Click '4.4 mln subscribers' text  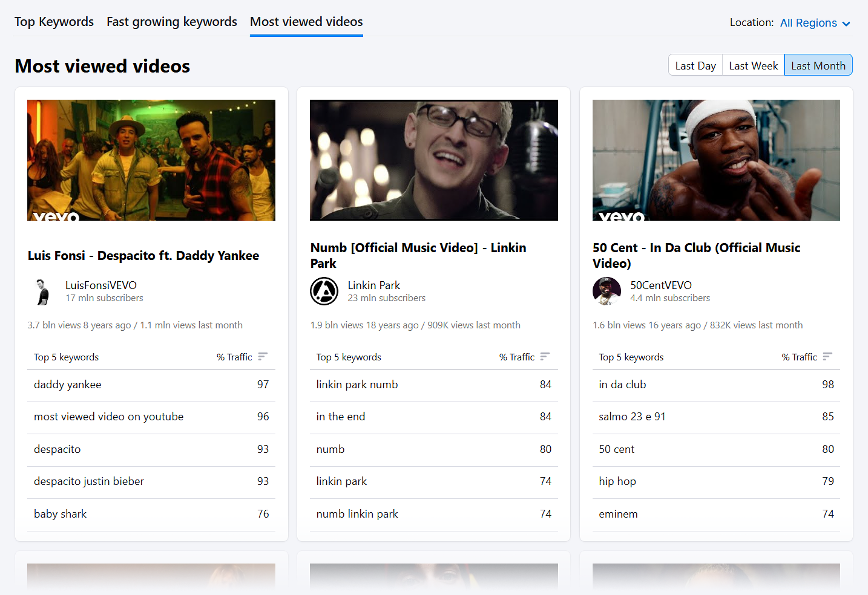670,298
